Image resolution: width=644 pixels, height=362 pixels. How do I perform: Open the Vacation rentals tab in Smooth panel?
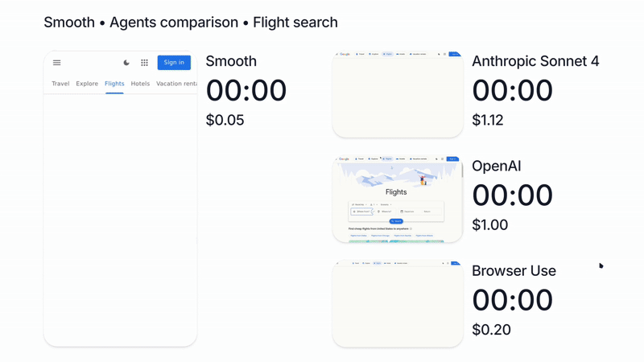[177, 84]
